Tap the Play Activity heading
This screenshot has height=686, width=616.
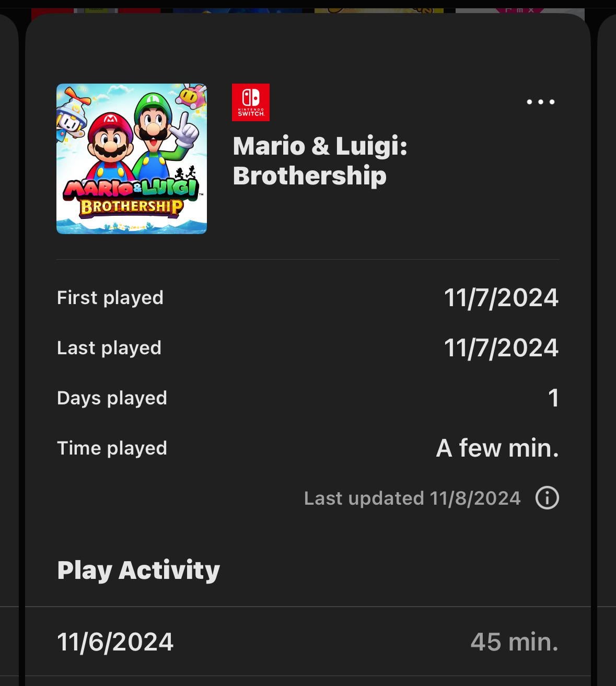[138, 570]
